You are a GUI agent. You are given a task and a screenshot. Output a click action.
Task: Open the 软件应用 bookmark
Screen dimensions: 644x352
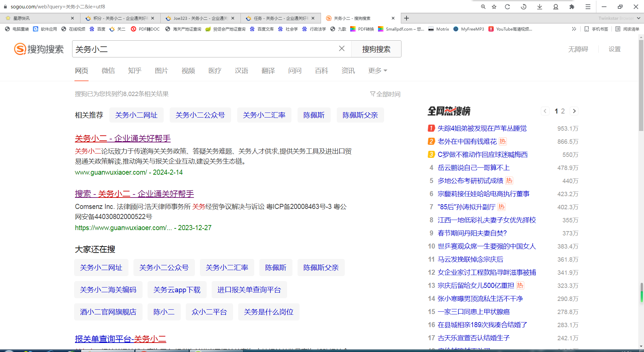point(45,29)
